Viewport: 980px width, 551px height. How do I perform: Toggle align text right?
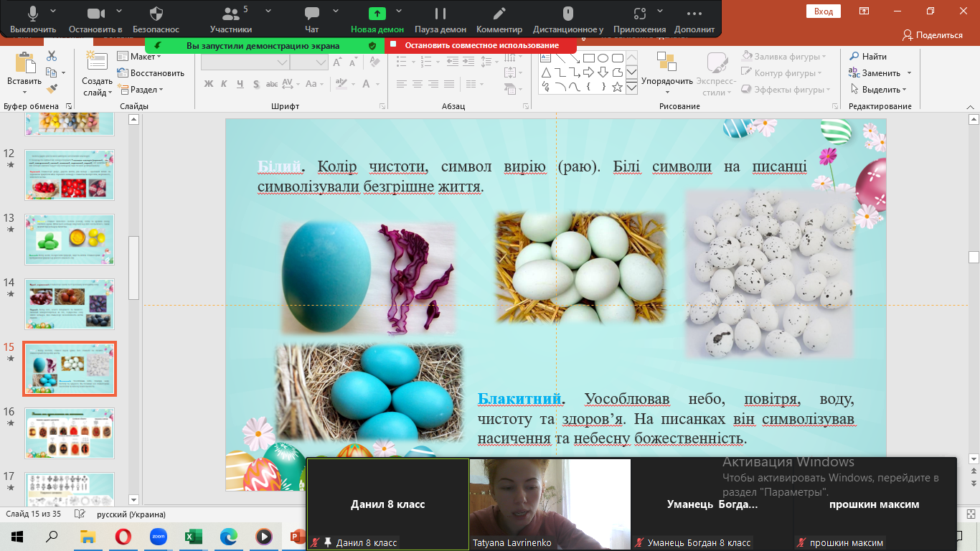pos(433,84)
